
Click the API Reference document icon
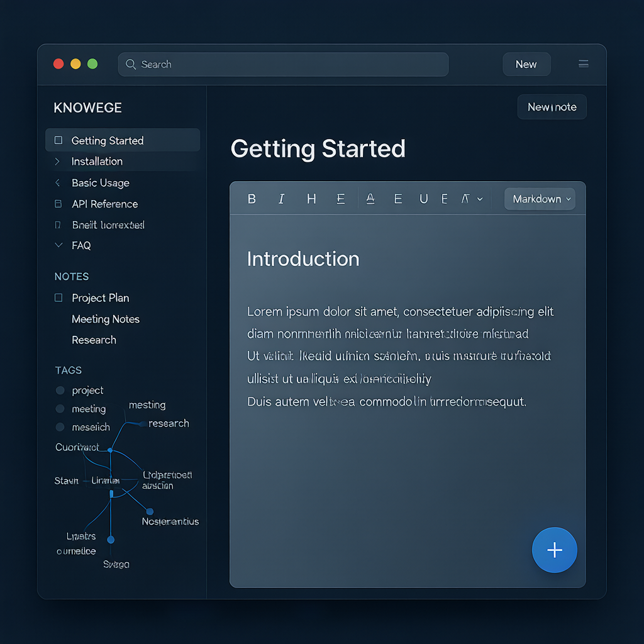point(58,204)
